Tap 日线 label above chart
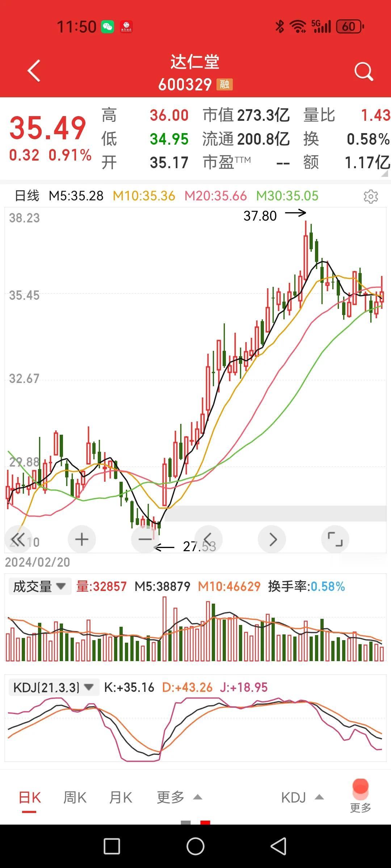The height and width of the screenshot is (868, 391). [27, 196]
